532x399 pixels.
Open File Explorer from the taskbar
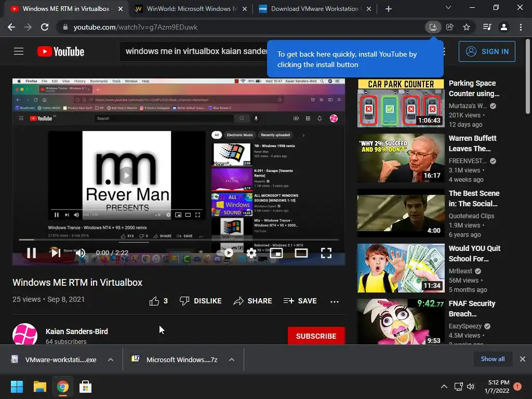point(39,387)
